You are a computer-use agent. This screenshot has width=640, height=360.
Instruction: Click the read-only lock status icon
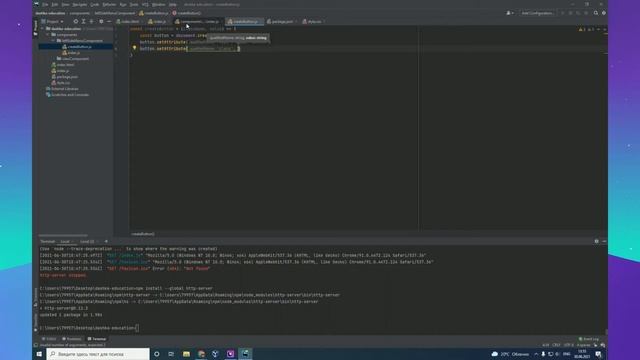[x=596, y=345]
